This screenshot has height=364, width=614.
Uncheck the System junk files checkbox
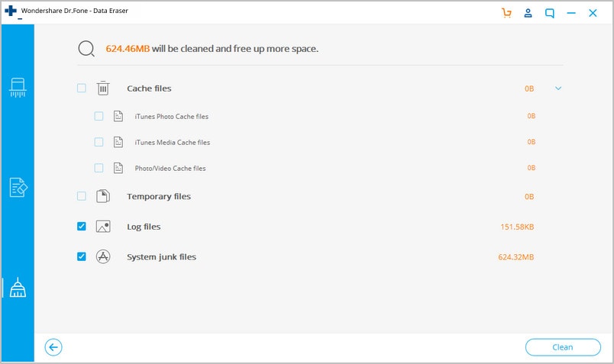click(82, 257)
